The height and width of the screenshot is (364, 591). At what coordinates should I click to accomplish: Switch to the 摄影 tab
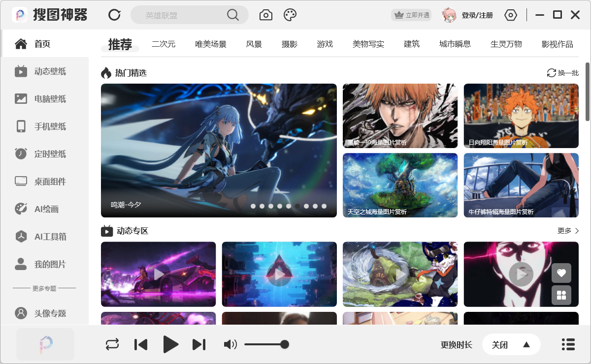coord(290,44)
